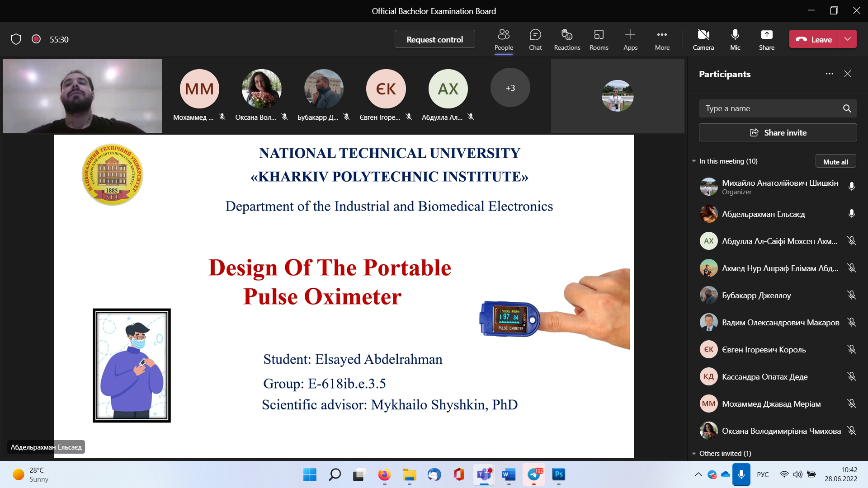Open Telegram from the taskbar

(534, 474)
